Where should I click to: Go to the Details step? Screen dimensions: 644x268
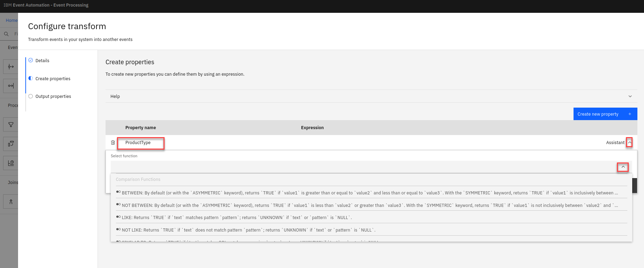click(x=42, y=60)
